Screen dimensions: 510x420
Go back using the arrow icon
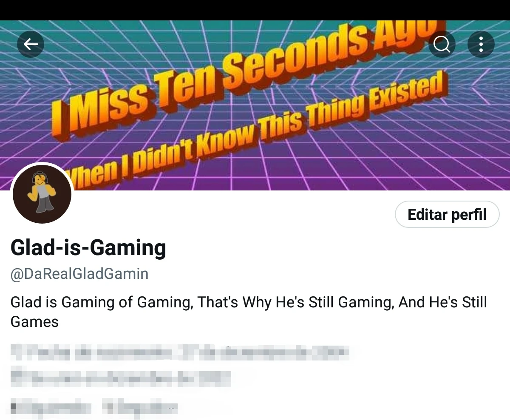tap(31, 44)
